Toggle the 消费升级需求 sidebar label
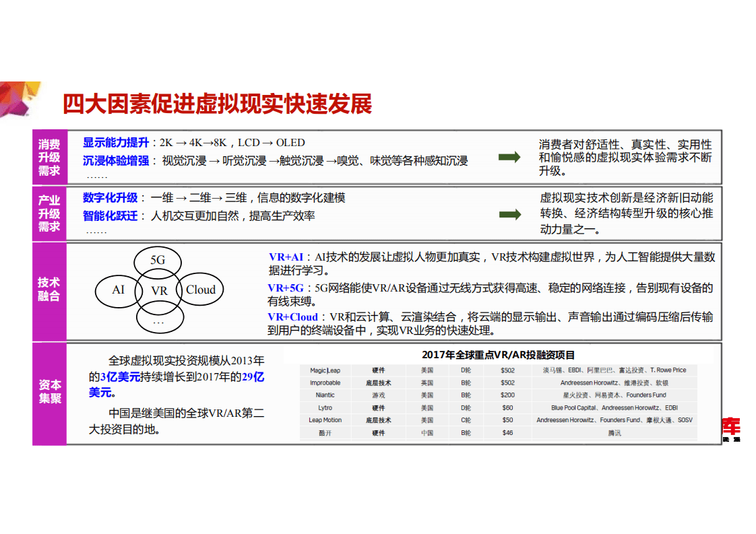Image resolution: width=756 pixels, height=534 pixels. 49,158
